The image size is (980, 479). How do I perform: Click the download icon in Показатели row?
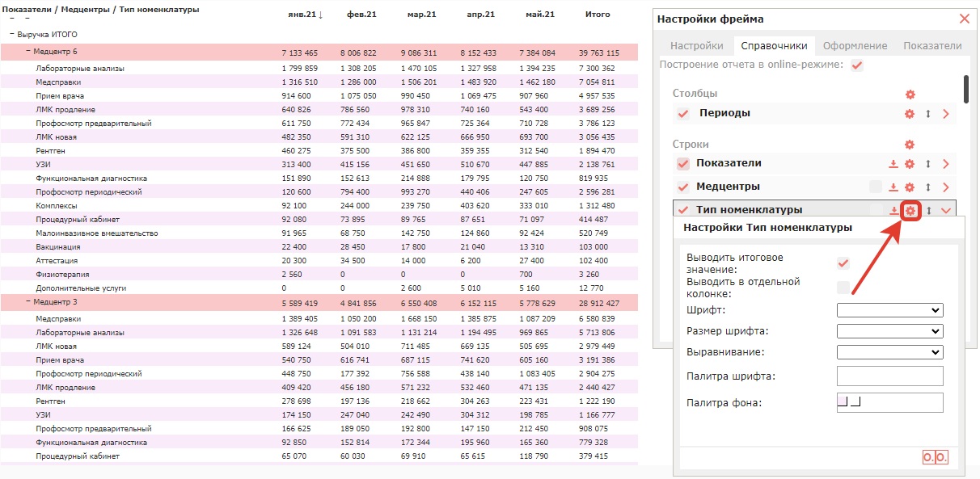pyautogui.click(x=893, y=164)
